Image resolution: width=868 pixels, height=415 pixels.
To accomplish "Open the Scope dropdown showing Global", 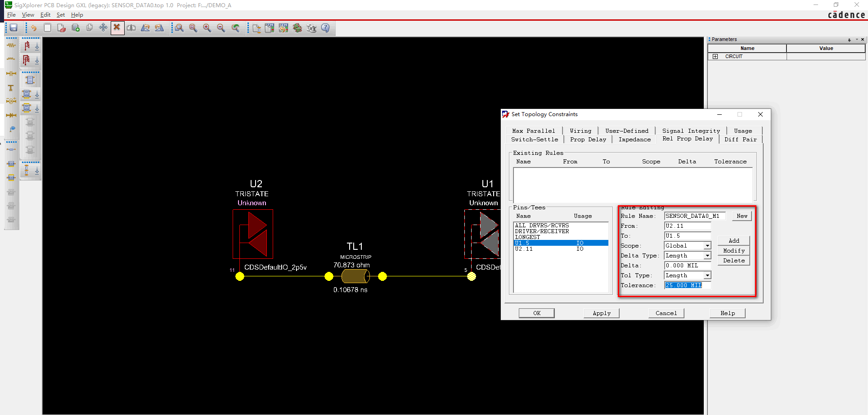I will click(707, 246).
